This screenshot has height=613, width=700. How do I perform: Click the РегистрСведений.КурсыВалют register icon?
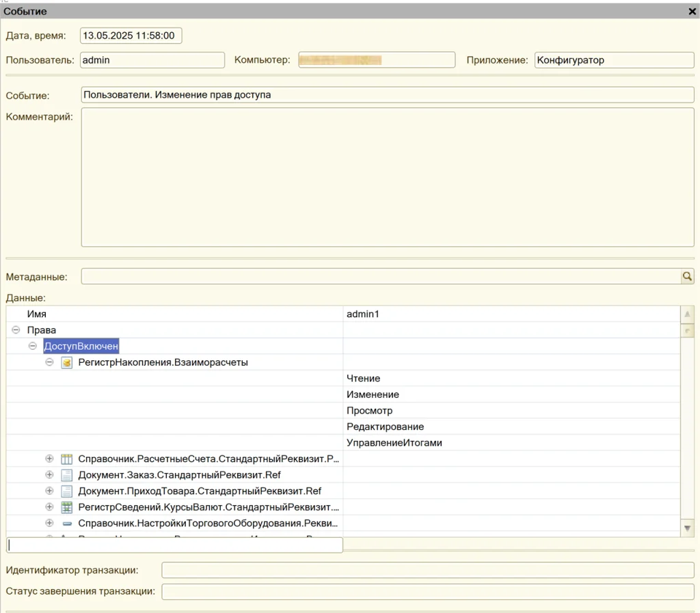[66, 507]
